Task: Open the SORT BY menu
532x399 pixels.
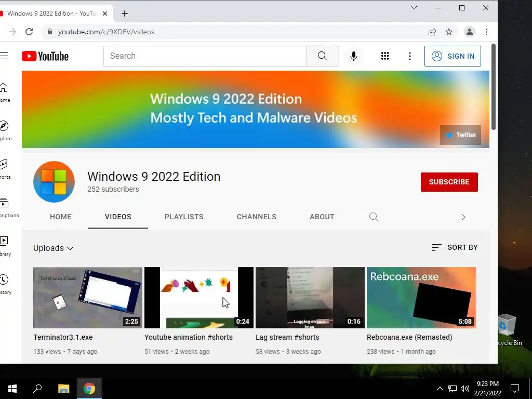Action: pos(455,247)
